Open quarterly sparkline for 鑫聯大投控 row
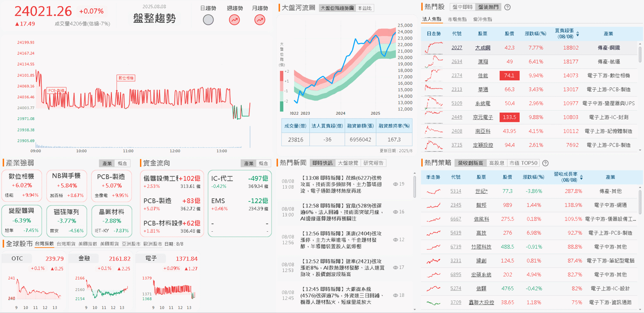This screenshot has height=313, width=644. click(434, 303)
